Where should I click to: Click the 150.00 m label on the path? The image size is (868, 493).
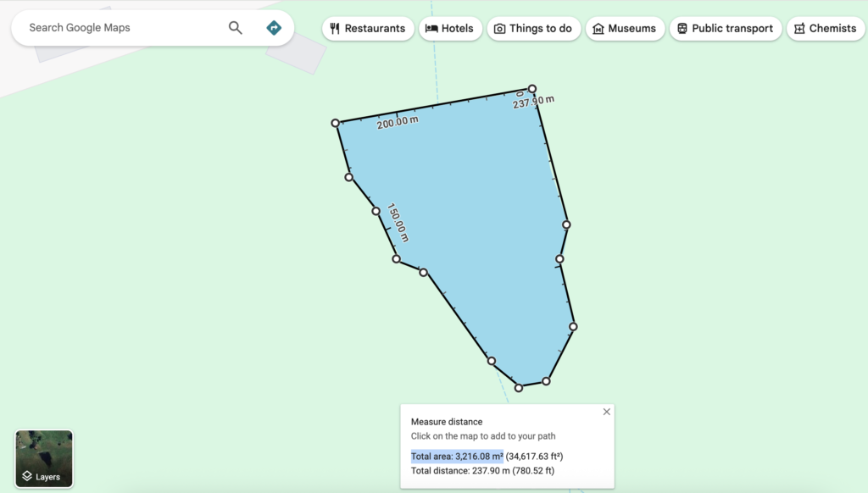coord(397,221)
